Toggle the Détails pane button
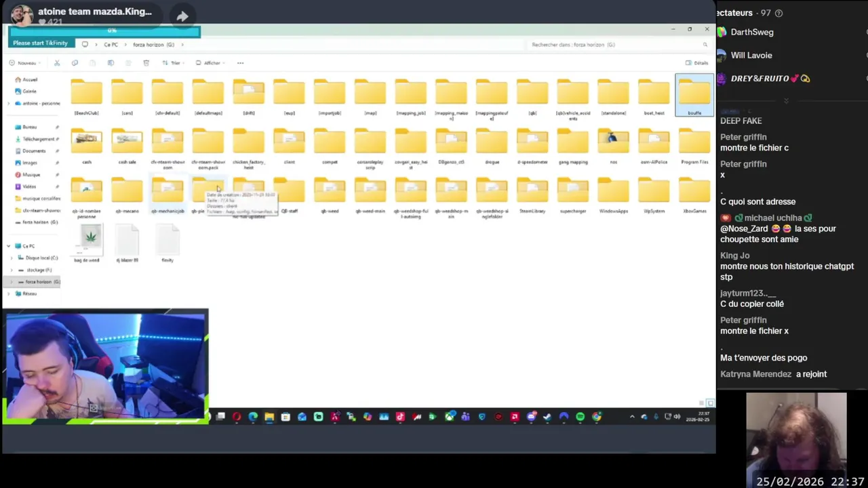This screenshot has width=868, height=488. coord(697,63)
